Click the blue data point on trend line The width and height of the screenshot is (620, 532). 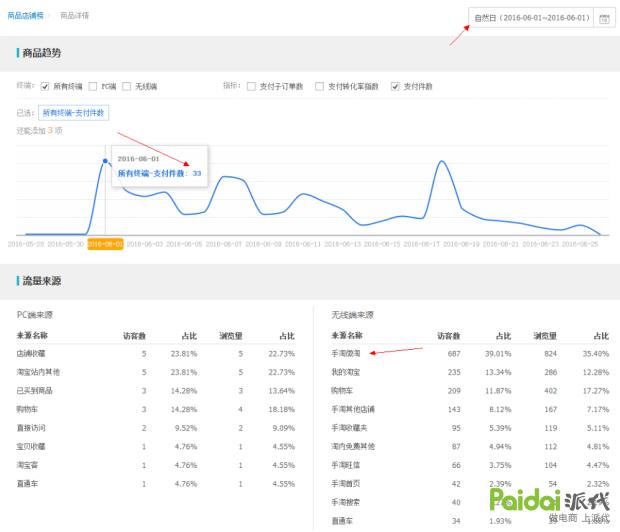point(105,161)
